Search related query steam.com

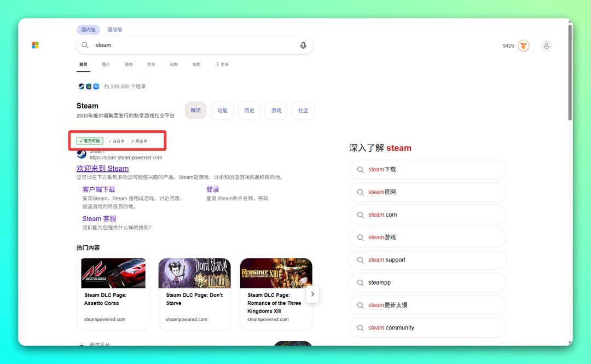pos(427,215)
